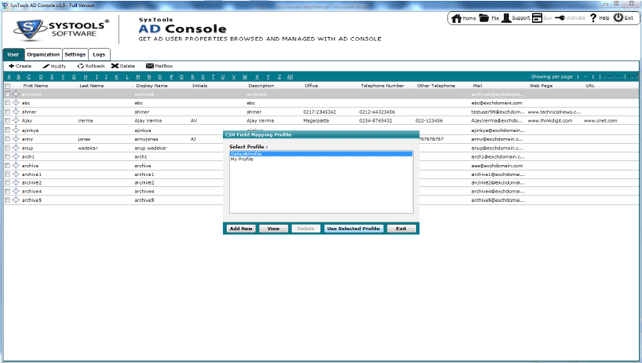Click abc@exchdomain.com mail cell
Screen dimensions: 642x363
[497, 103]
